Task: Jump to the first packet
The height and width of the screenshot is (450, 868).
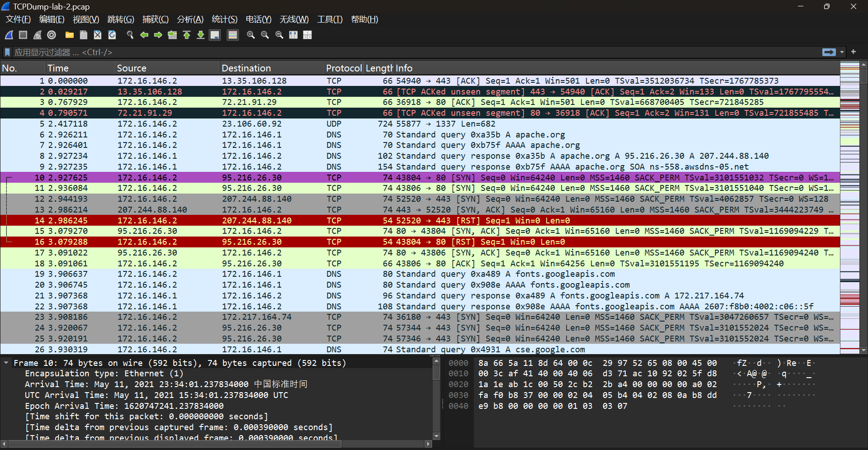Action: (x=187, y=35)
